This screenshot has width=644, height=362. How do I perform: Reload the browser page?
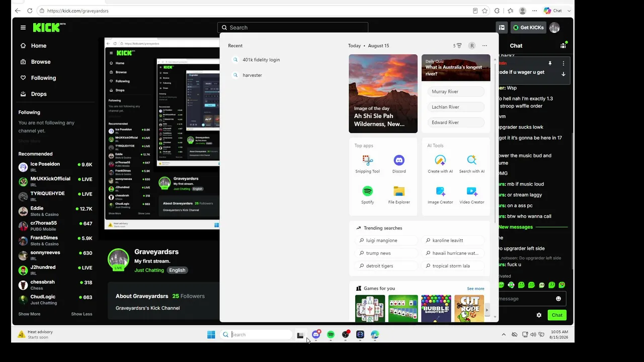tap(30, 11)
